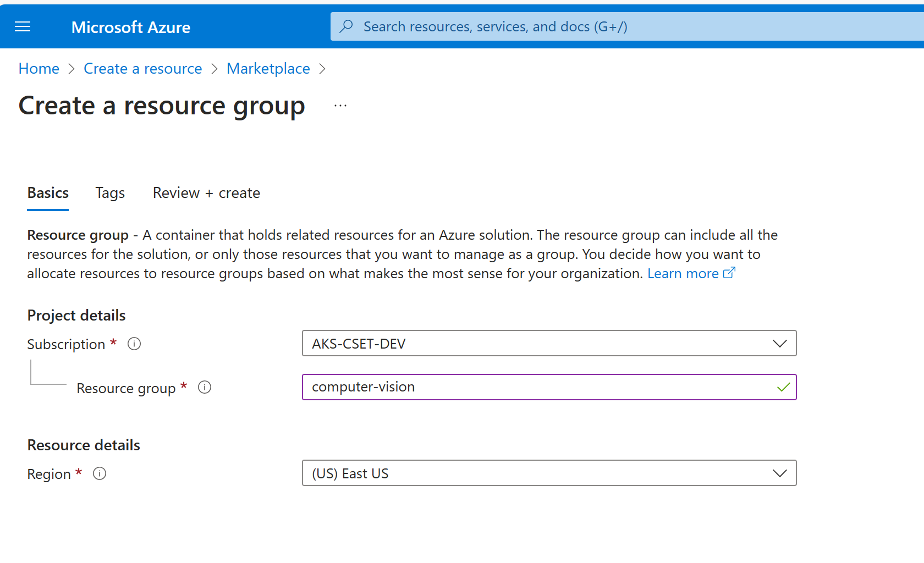Click the Subscription dropdown chevron arrow
Viewport: 924px width, 563px height.
pyautogui.click(x=779, y=344)
